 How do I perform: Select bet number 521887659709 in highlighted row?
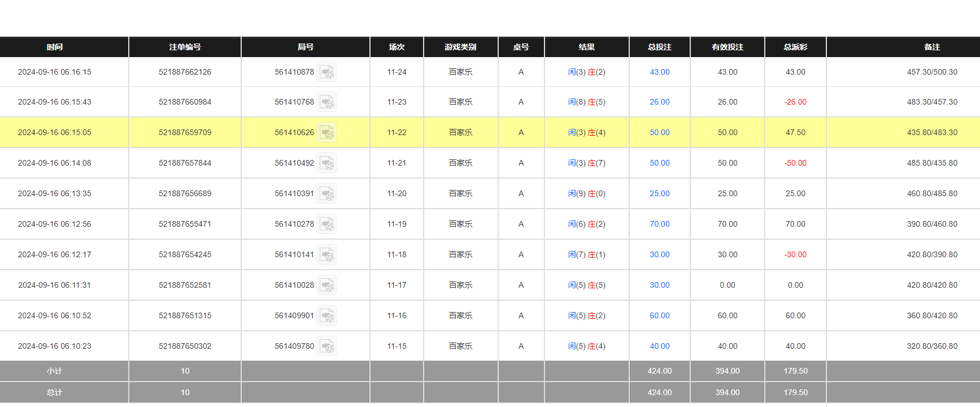tap(185, 133)
